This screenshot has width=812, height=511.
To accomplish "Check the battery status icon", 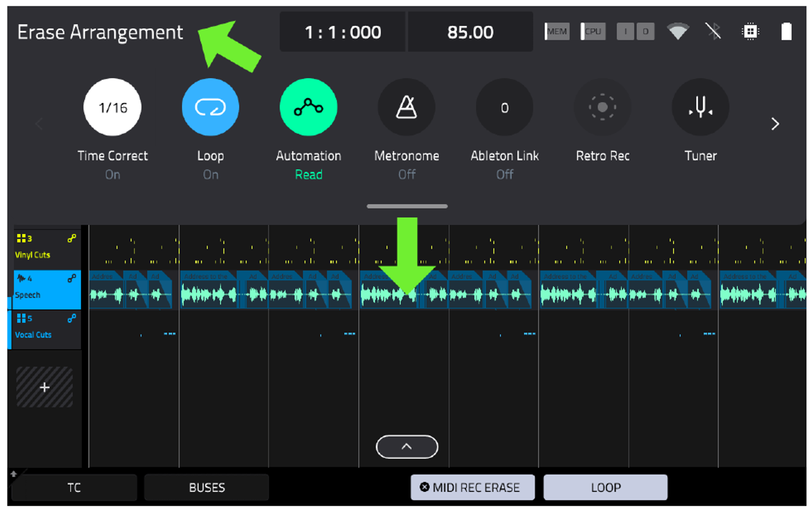I will coord(786,31).
